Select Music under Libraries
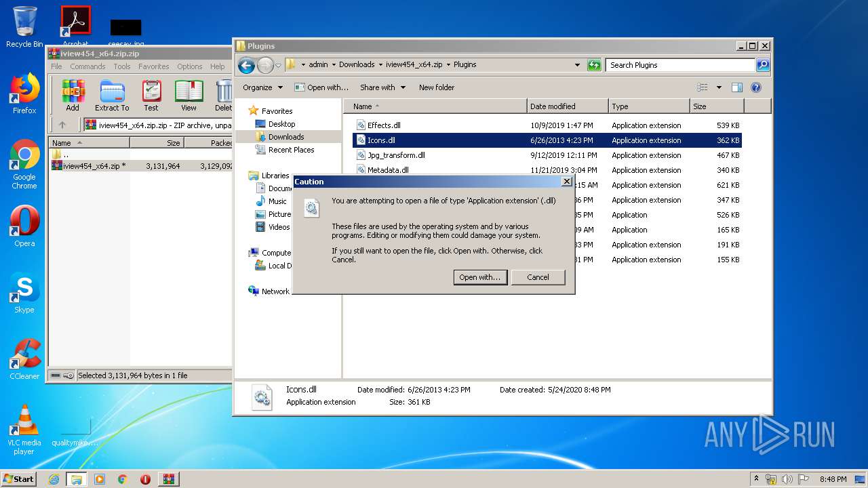The image size is (868, 488). (277, 201)
